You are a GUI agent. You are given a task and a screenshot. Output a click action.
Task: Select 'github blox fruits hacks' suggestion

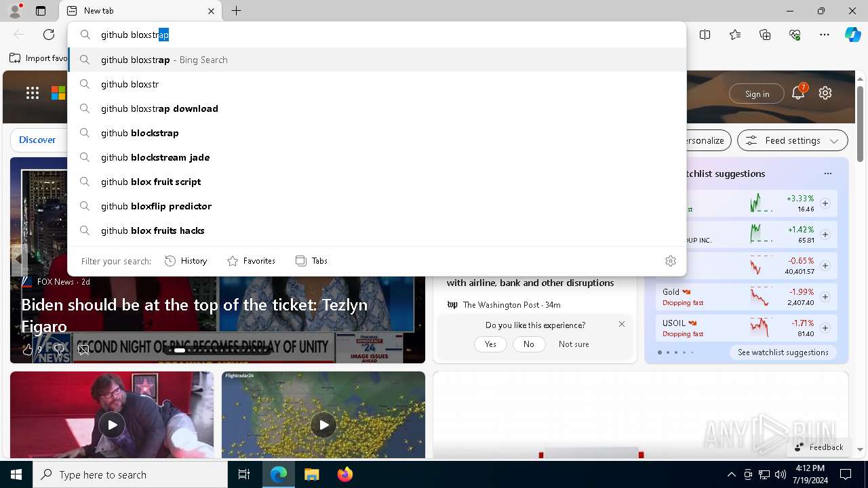click(x=377, y=230)
